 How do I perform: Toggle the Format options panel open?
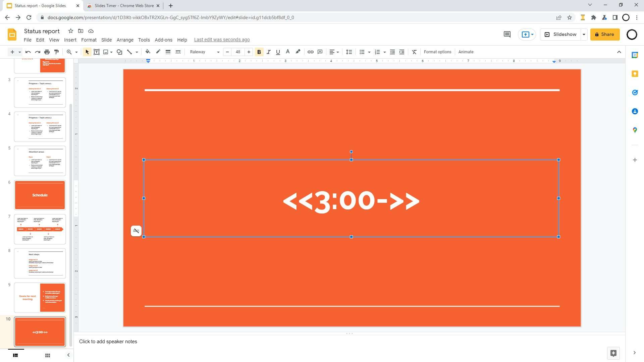(x=437, y=52)
